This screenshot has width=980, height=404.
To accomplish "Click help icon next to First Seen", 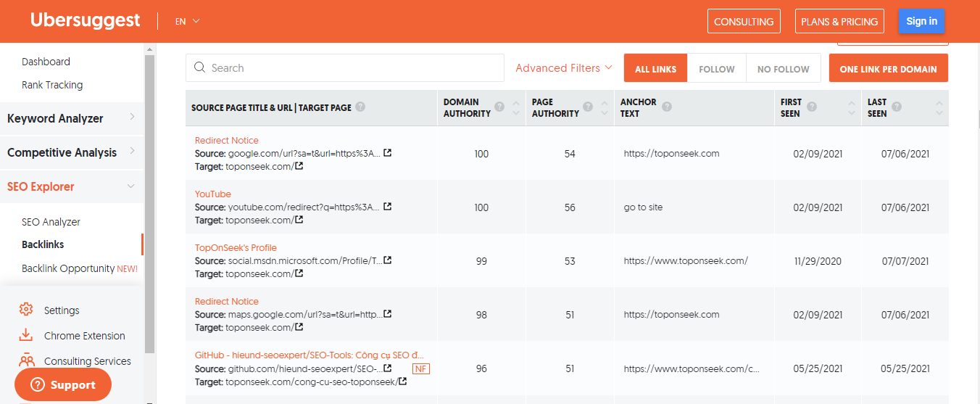I will pyautogui.click(x=812, y=107).
